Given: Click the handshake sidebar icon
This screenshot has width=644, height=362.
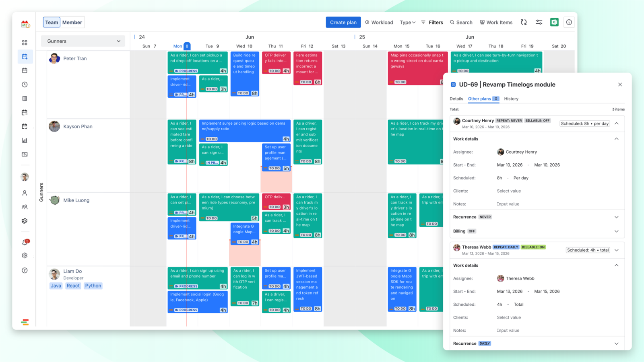Looking at the screenshot, I should (25, 221).
